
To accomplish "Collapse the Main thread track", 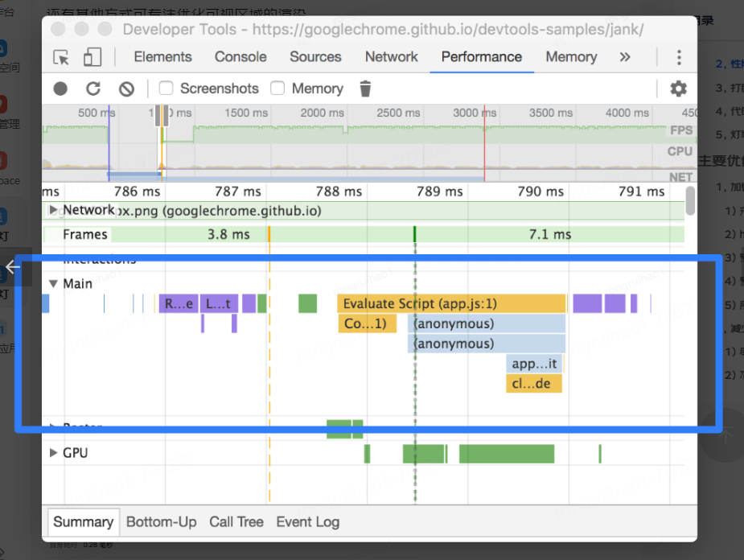I will click(54, 284).
